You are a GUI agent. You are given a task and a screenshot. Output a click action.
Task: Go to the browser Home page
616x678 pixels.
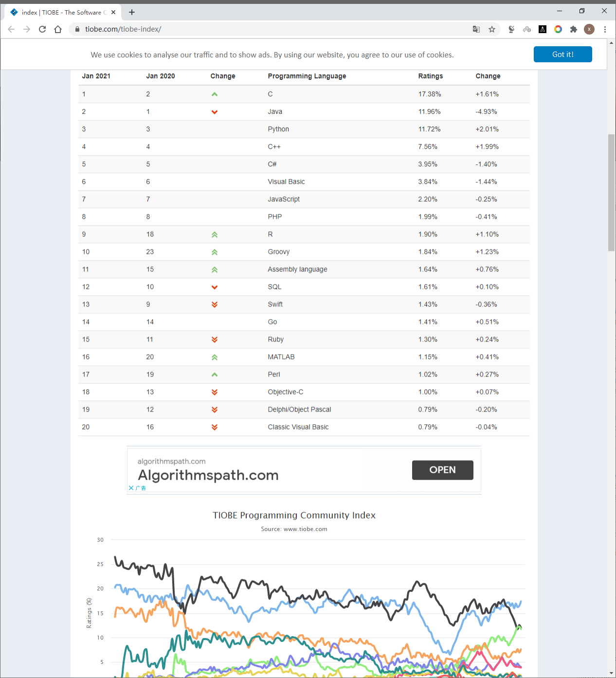click(58, 29)
